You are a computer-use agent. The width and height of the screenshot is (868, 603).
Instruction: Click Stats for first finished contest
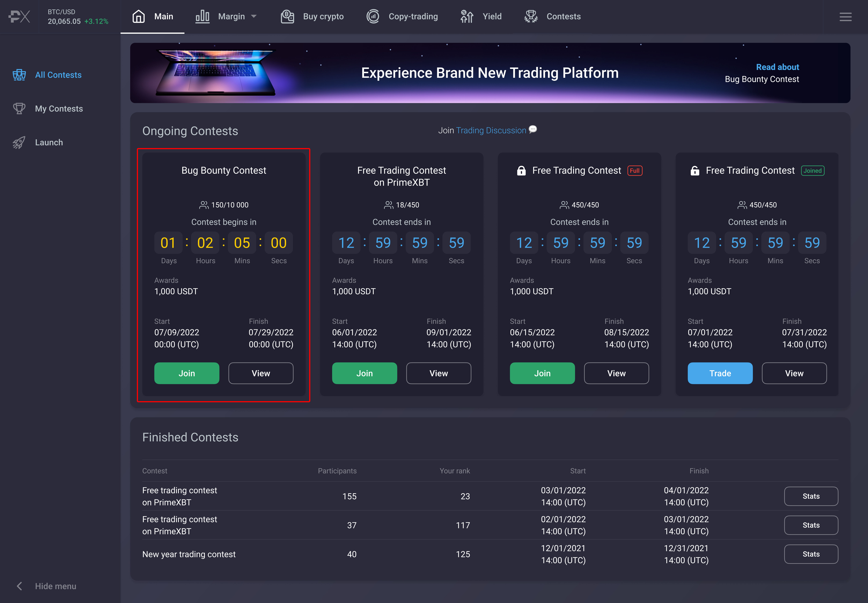[811, 496]
